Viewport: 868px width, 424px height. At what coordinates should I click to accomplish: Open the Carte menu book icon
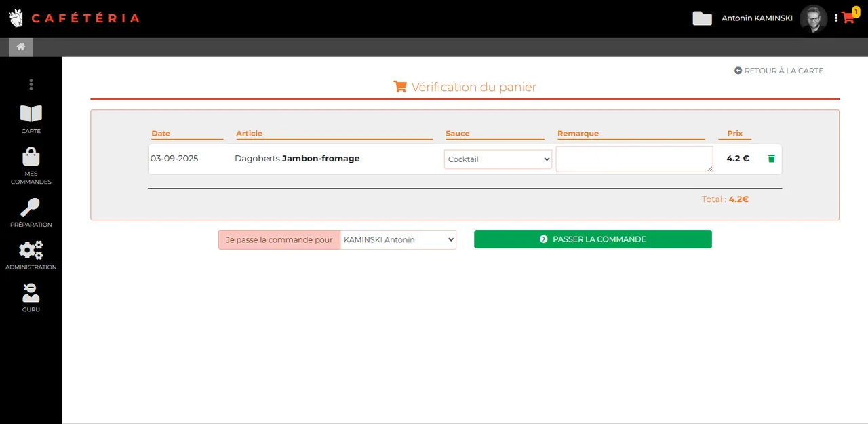pyautogui.click(x=31, y=113)
